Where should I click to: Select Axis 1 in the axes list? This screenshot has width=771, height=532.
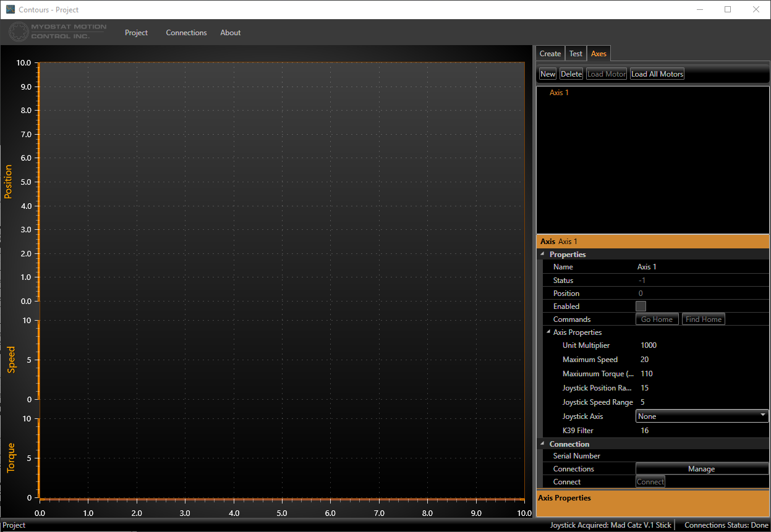[559, 93]
